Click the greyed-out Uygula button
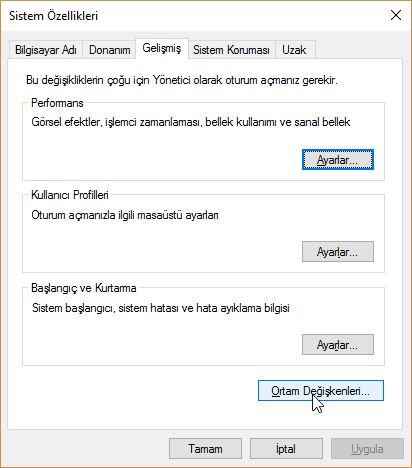412x468 pixels. click(367, 449)
